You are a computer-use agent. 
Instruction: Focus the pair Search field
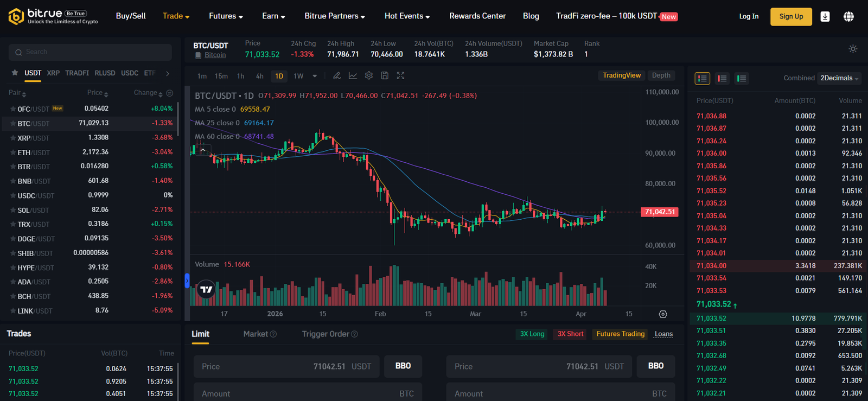click(90, 52)
